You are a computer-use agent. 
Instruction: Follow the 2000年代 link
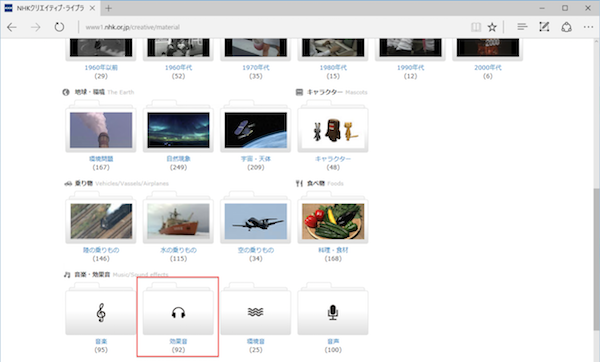click(488, 67)
